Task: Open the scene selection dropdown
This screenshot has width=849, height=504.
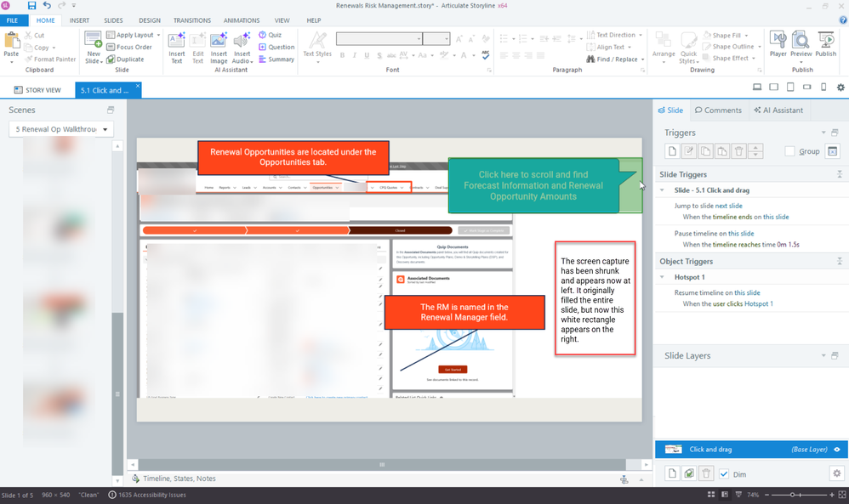Action: (x=61, y=129)
